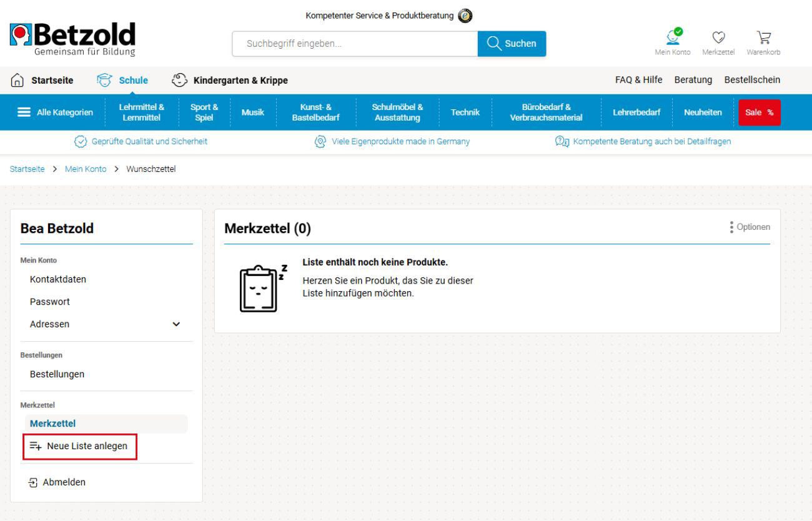Open the Optionen dropdown label
The image size is (812, 521).
tap(753, 227)
